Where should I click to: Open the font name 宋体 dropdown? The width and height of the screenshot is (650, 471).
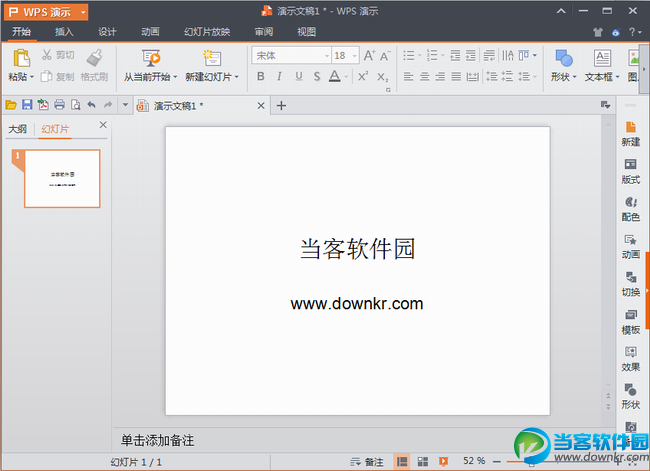point(290,56)
